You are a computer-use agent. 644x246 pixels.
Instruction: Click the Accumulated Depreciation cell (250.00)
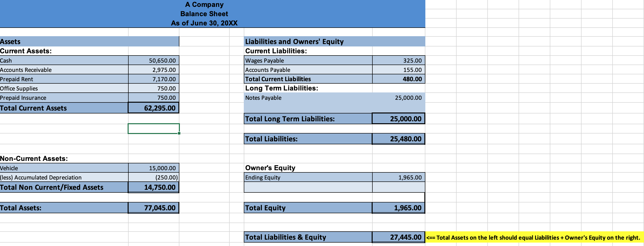tap(153, 177)
